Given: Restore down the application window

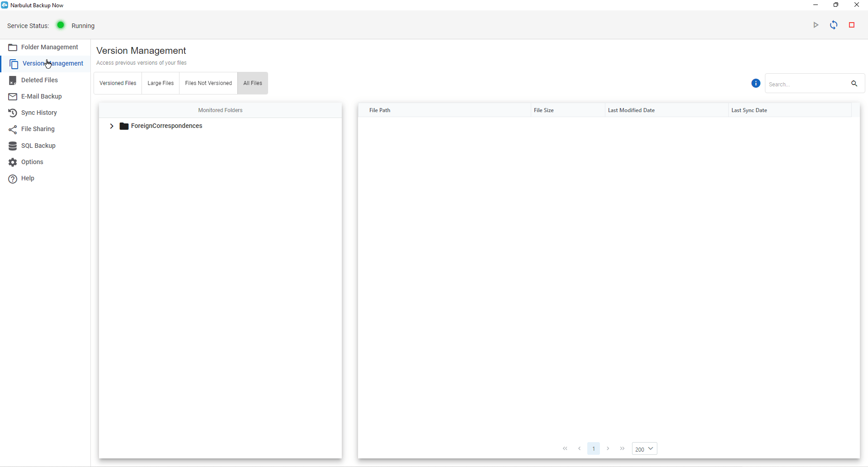Looking at the screenshot, I should [836, 5].
